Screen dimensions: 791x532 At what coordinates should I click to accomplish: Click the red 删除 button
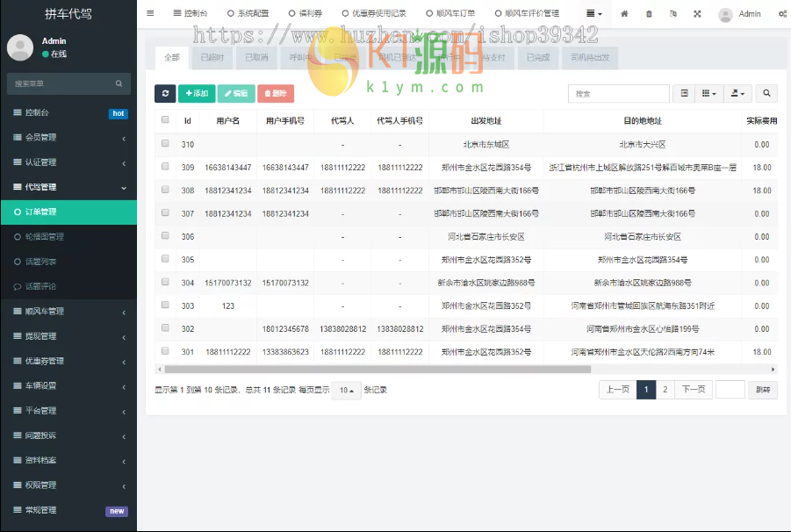pyautogui.click(x=276, y=93)
